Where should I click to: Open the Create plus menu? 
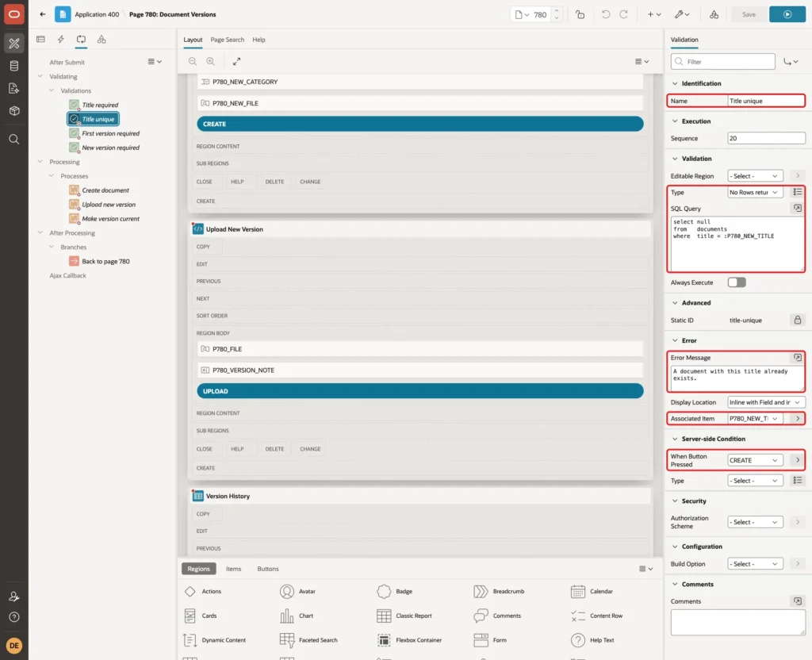pyautogui.click(x=654, y=14)
